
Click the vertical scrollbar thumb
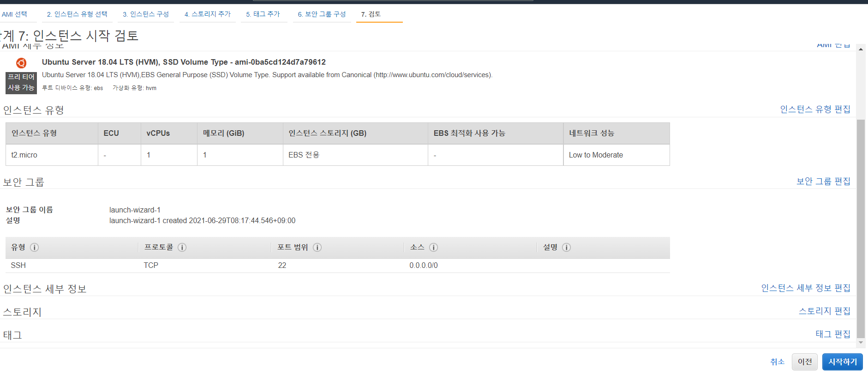(861, 229)
